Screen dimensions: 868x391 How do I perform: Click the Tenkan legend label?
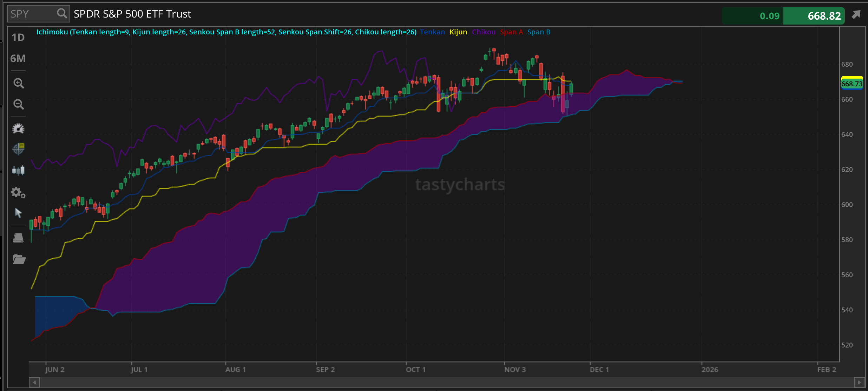[x=432, y=32]
